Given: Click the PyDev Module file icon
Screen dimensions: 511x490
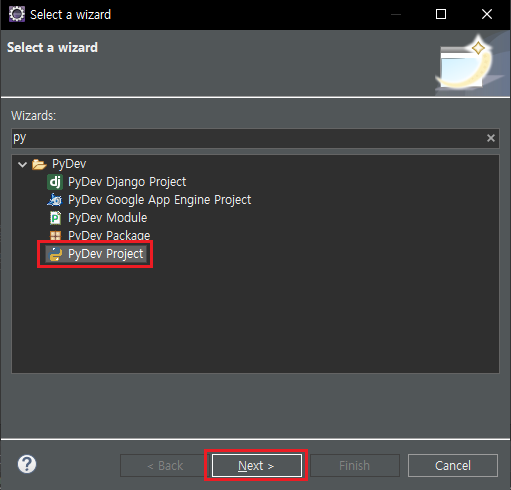Looking at the screenshot, I should pyautogui.click(x=55, y=218).
